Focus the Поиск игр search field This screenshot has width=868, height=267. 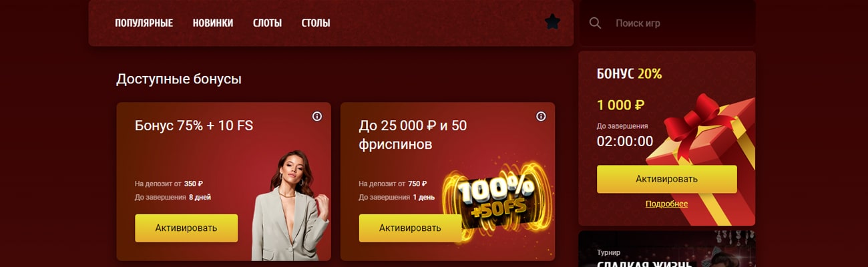click(x=681, y=23)
